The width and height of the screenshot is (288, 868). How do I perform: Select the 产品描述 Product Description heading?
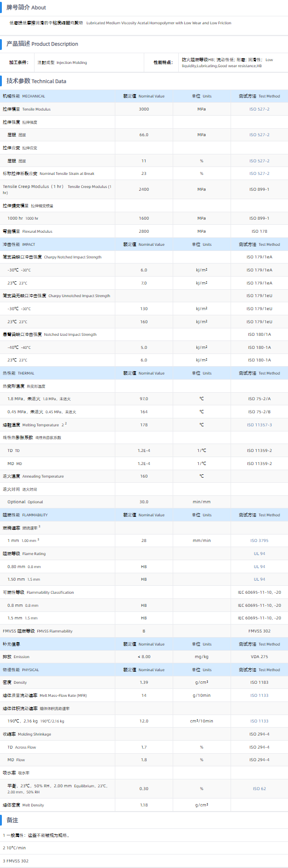42,44
